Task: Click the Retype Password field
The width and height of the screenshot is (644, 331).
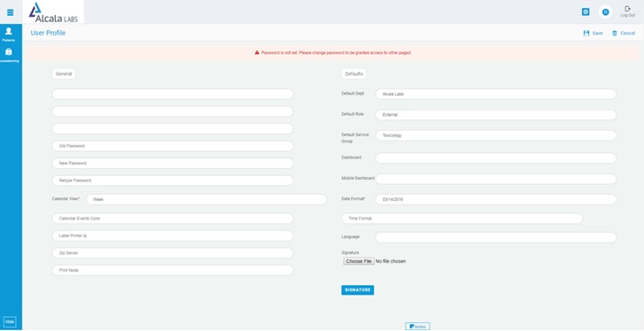Action: pyautogui.click(x=173, y=181)
